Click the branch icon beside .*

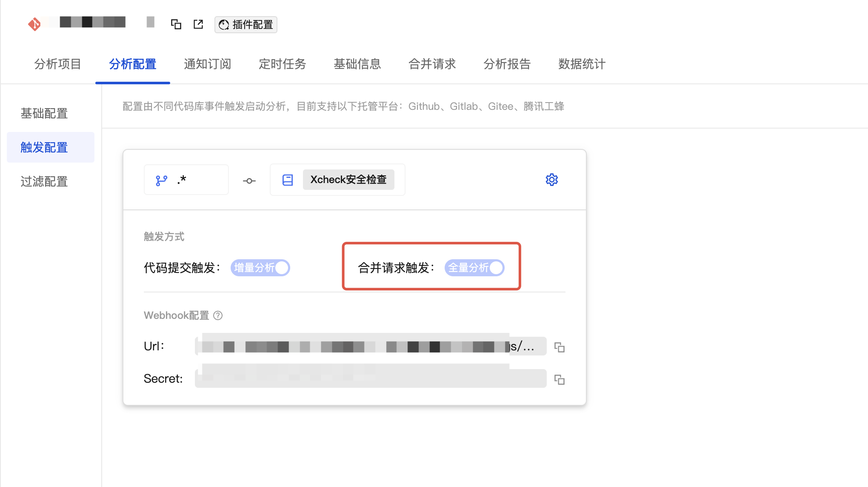point(161,180)
